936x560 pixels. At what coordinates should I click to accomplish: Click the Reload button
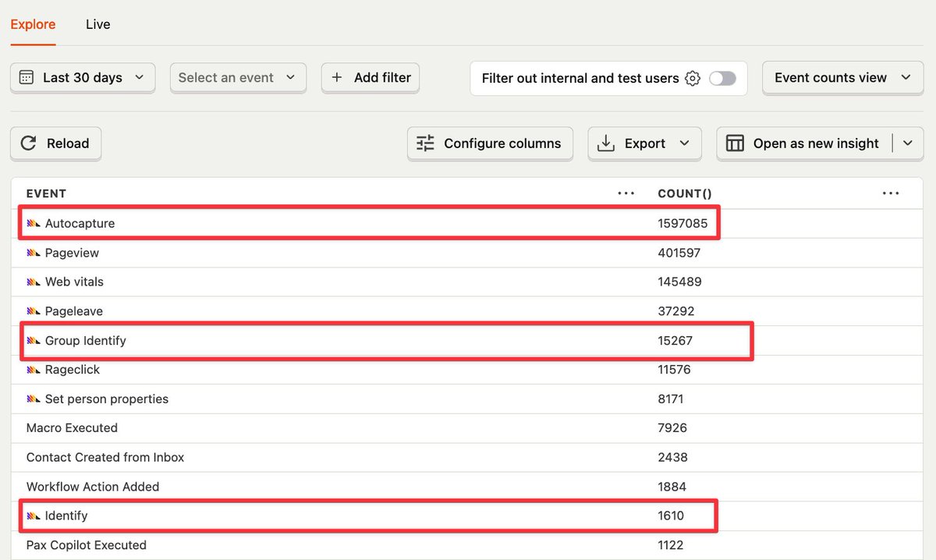[x=55, y=144]
